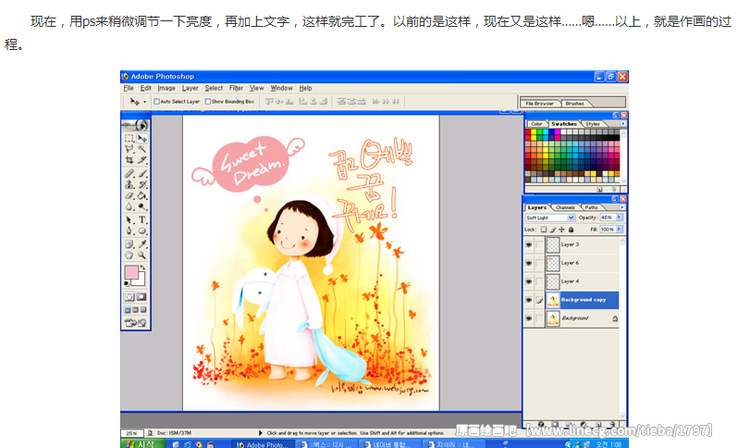Select the Clone Stamp tool

[x=130, y=185]
